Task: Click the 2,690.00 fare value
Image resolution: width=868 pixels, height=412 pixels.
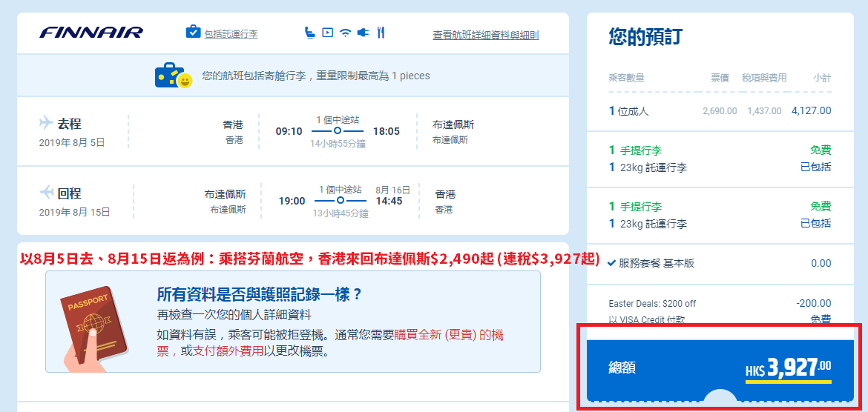Action: coord(720,111)
